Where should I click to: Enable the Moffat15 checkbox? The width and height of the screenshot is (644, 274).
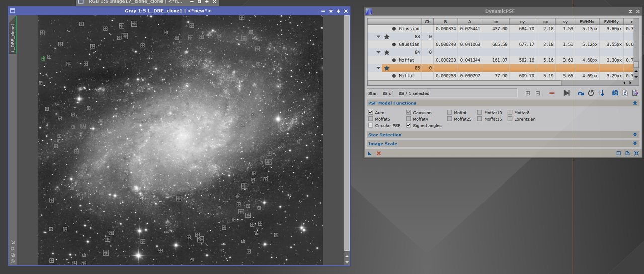(480, 119)
